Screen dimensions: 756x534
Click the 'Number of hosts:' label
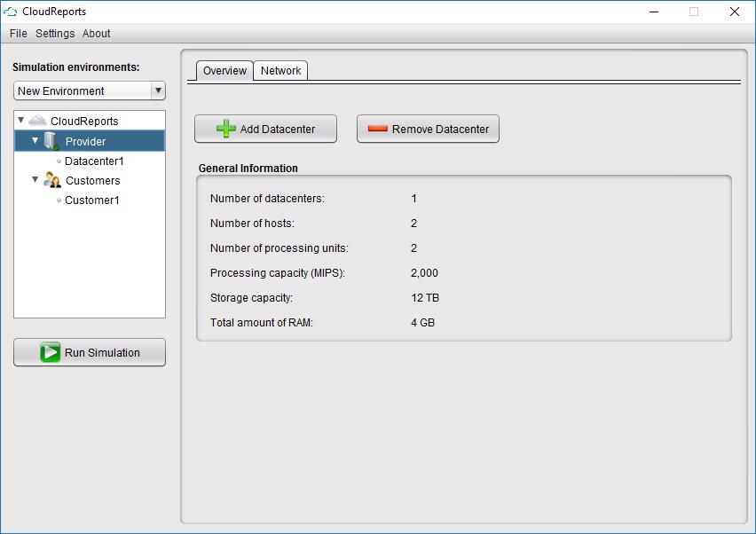click(x=252, y=224)
